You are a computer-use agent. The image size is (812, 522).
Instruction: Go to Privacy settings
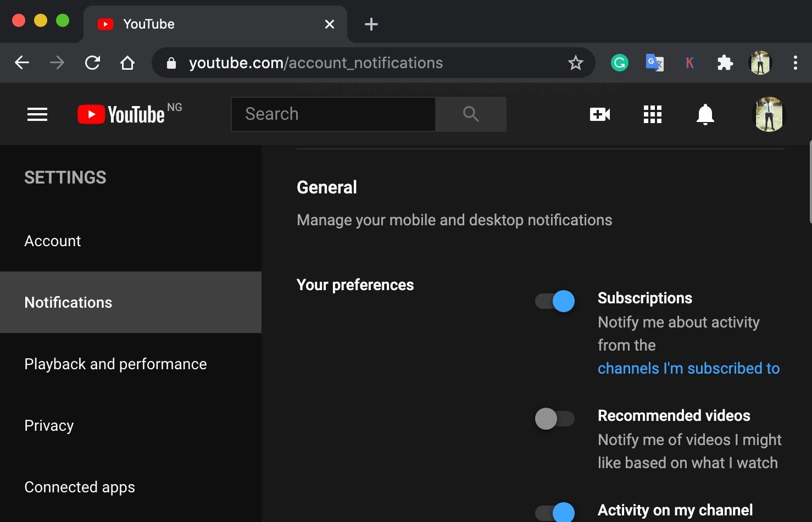click(x=49, y=425)
